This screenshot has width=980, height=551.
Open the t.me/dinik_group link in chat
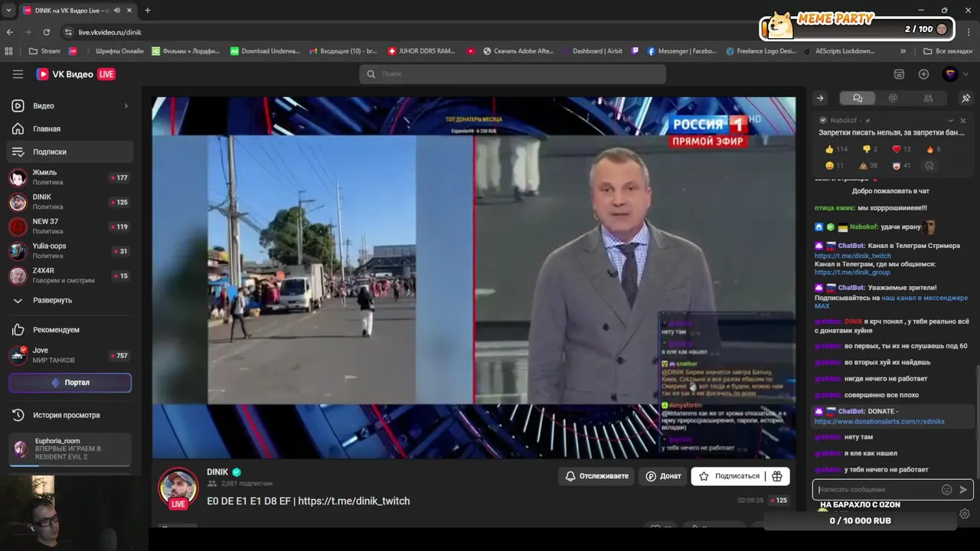[x=851, y=272]
